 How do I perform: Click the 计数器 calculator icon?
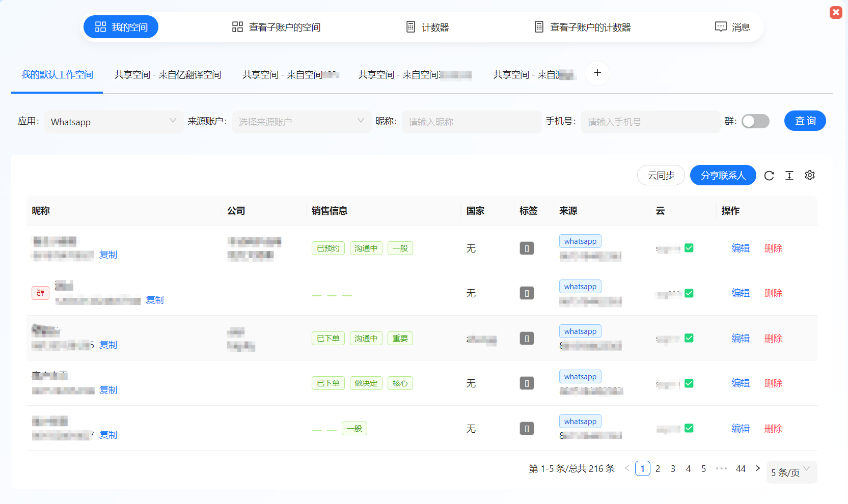coord(411,26)
